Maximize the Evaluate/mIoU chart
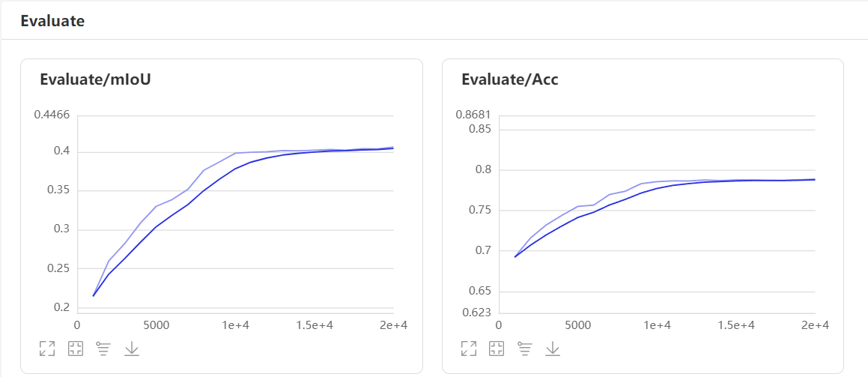868x377 pixels. click(47, 349)
